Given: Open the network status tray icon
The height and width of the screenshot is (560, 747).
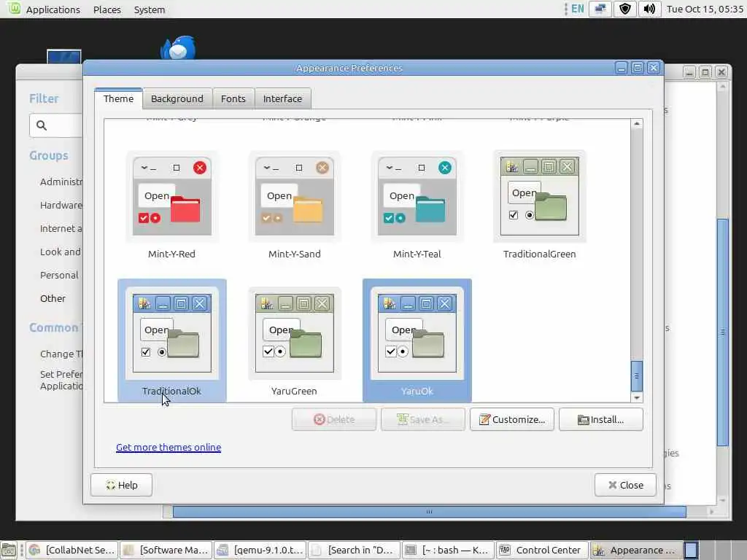Looking at the screenshot, I should point(600,9).
